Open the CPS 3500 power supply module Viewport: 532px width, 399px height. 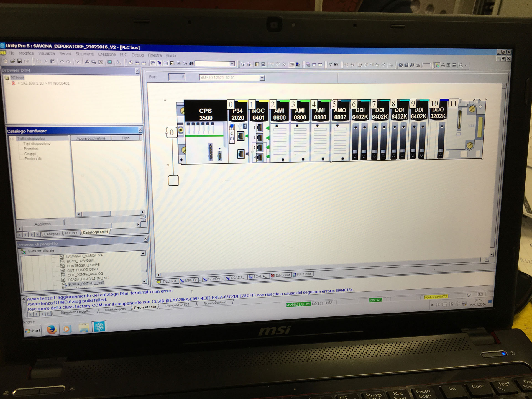[206, 132]
